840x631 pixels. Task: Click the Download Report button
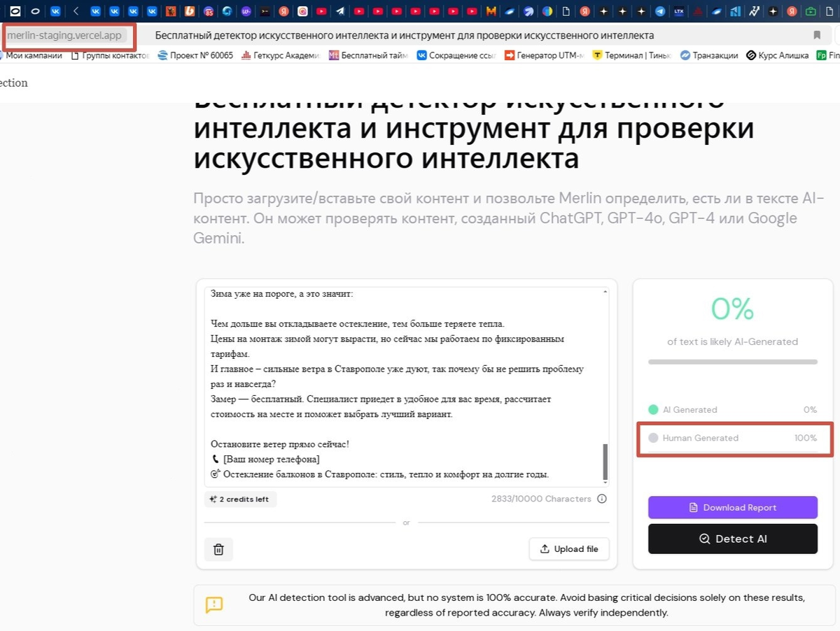(733, 508)
